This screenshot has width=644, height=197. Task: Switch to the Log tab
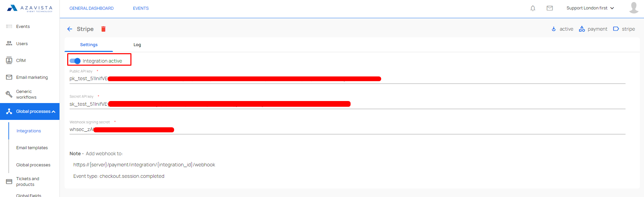tap(137, 45)
